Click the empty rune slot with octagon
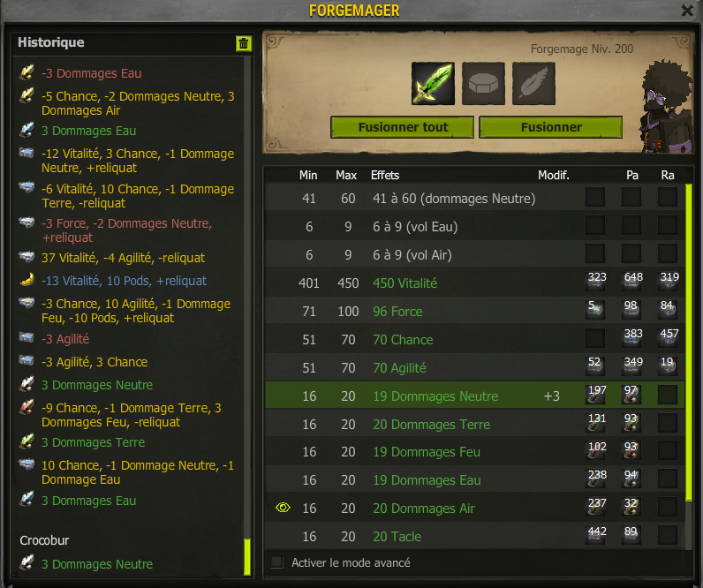703x588 pixels. 483,83
